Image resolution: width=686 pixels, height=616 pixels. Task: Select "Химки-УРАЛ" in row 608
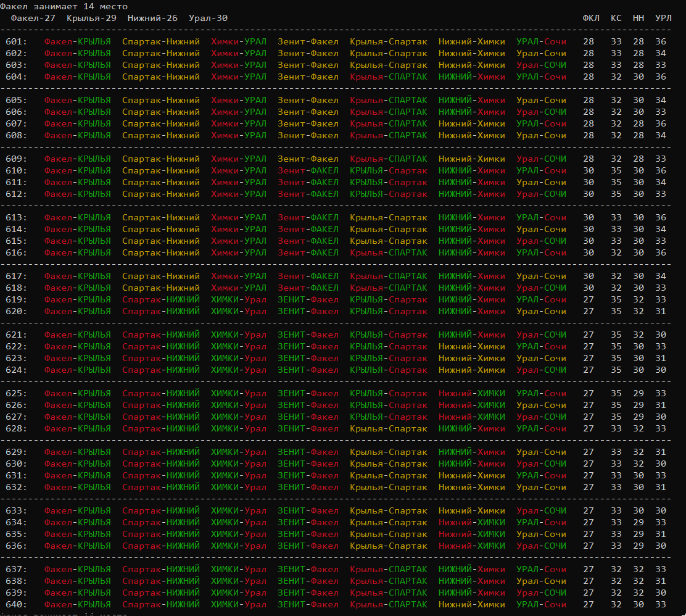[239, 136]
